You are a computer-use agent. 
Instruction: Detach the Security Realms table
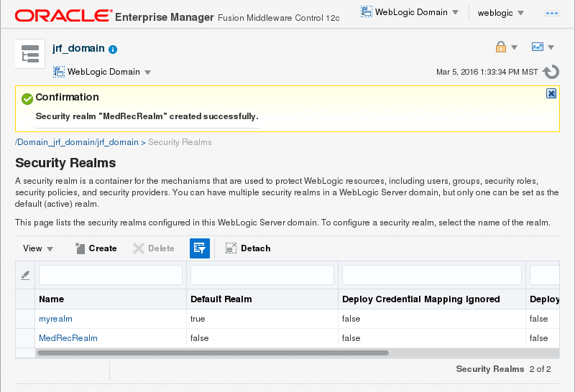tap(248, 248)
